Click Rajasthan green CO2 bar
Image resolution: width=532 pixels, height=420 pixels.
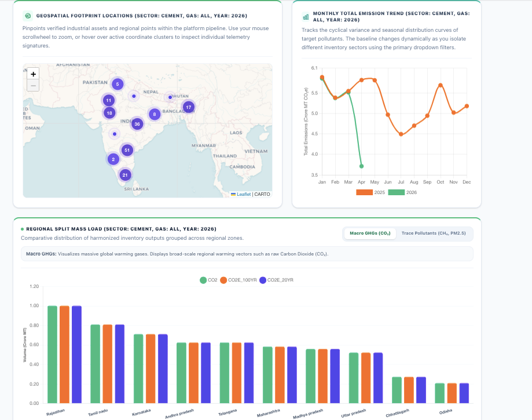tap(52, 355)
